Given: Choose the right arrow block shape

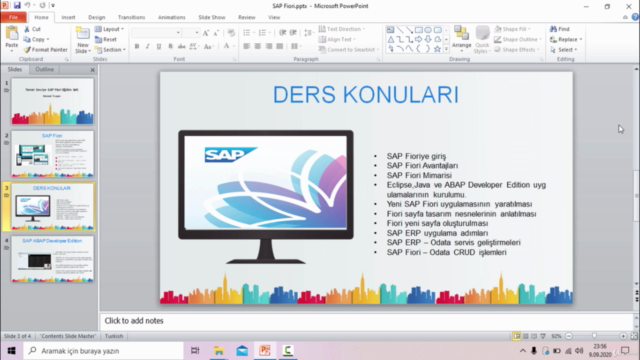Looking at the screenshot, I should coord(419,39).
